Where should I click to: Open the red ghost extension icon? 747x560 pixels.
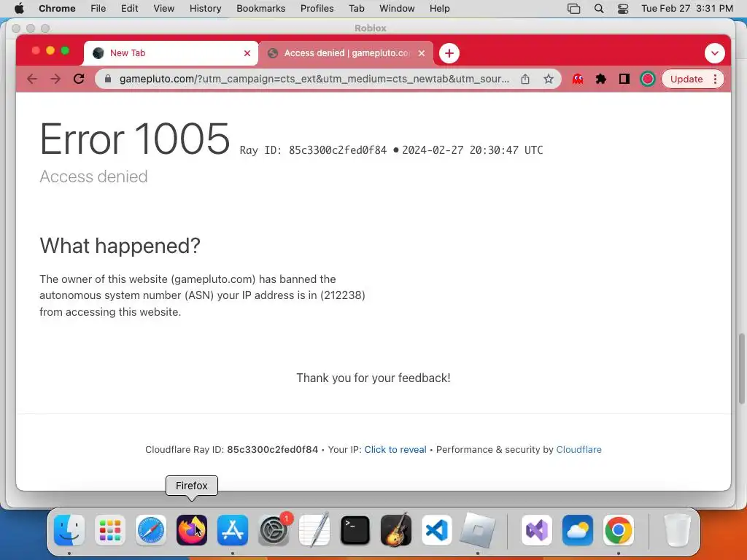click(578, 79)
